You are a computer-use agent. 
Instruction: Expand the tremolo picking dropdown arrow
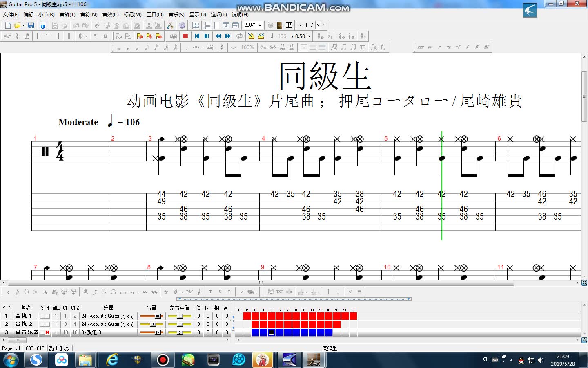pos(182,292)
